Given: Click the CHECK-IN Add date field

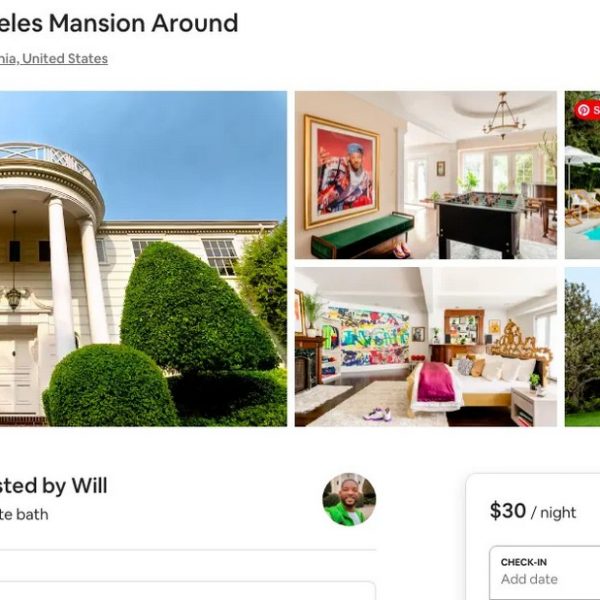Looking at the screenshot, I should [x=545, y=572].
